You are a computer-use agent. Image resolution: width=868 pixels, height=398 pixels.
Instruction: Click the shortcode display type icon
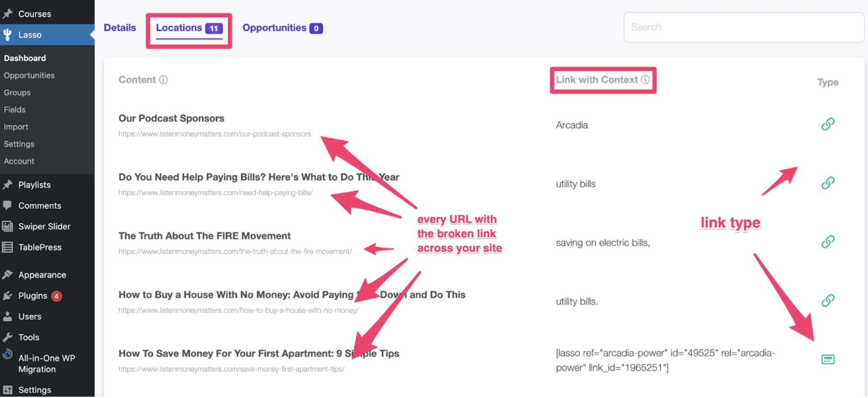[827, 360]
